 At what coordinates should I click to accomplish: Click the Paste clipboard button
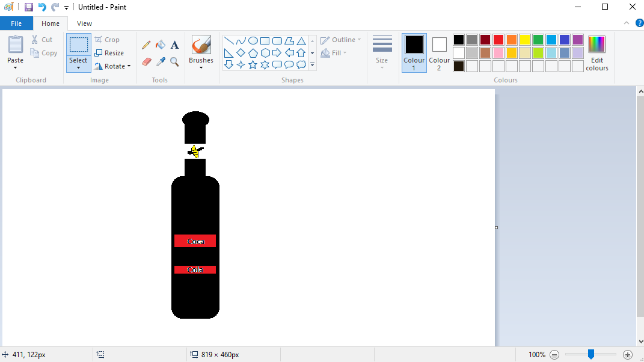(16, 49)
